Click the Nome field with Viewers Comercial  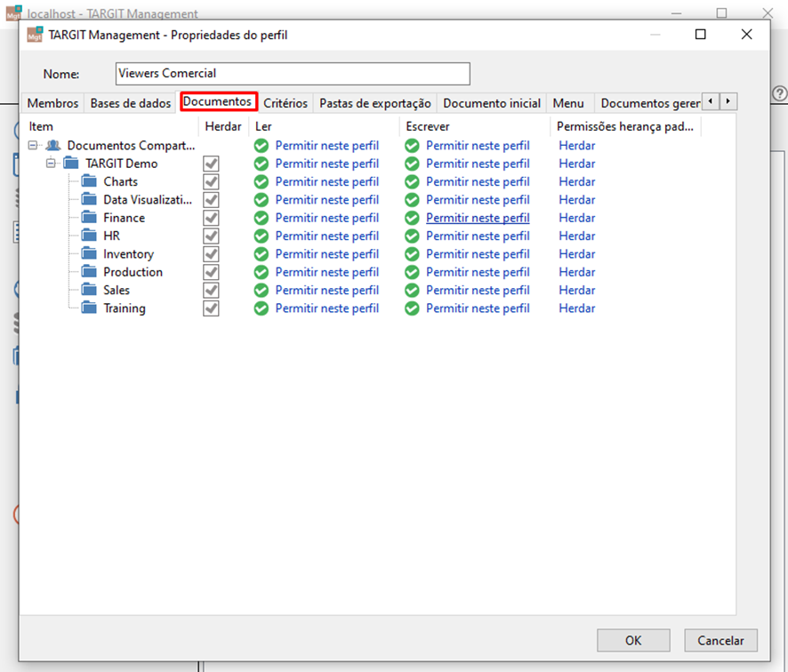[x=293, y=74]
